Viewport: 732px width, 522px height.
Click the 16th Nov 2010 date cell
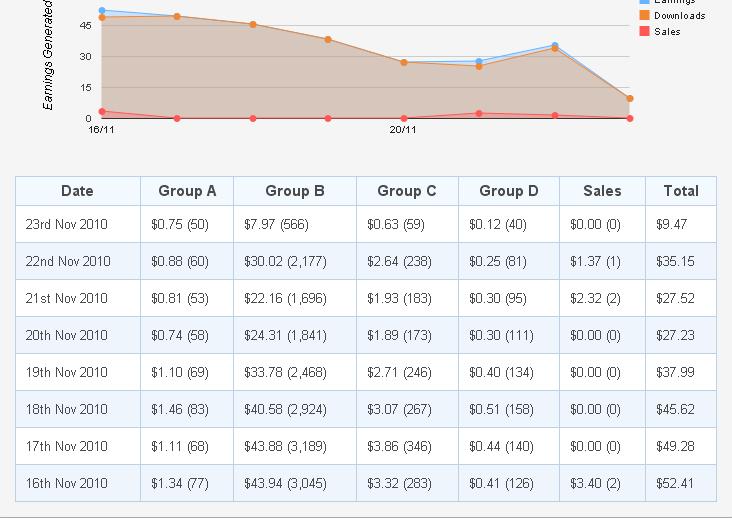tap(68, 484)
